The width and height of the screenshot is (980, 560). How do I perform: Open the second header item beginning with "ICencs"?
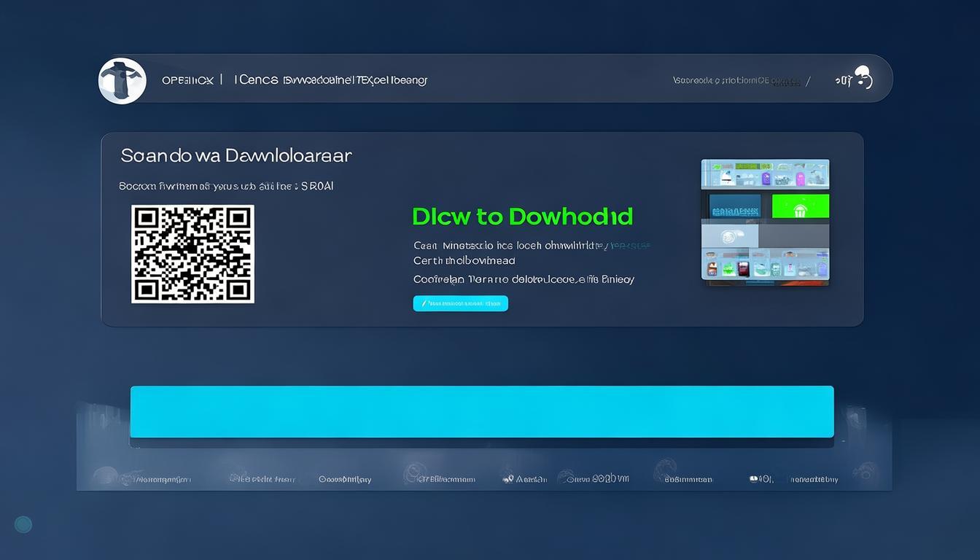pos(256,80)
